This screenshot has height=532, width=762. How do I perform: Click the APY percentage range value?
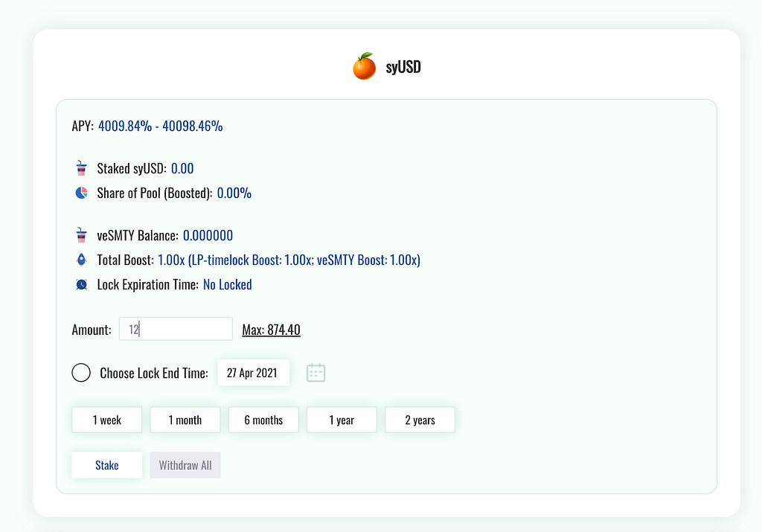pos(161,126)
